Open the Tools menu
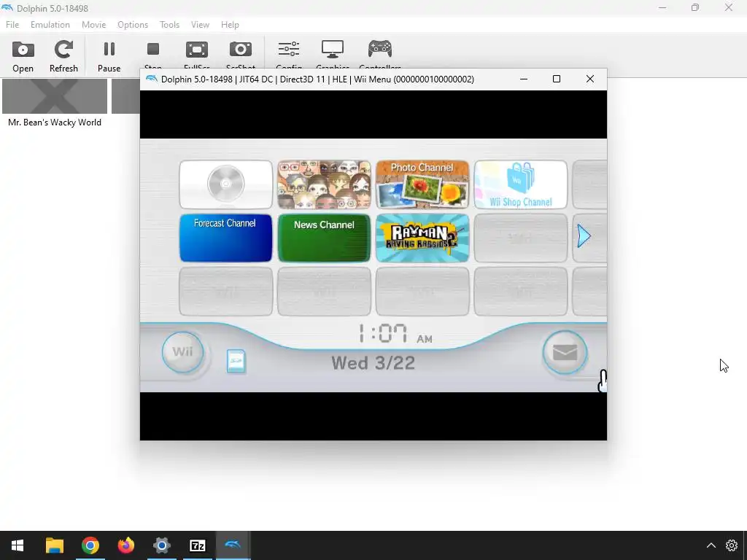The height and width of the screenshot is (560, 747). [x=169, y=25]
